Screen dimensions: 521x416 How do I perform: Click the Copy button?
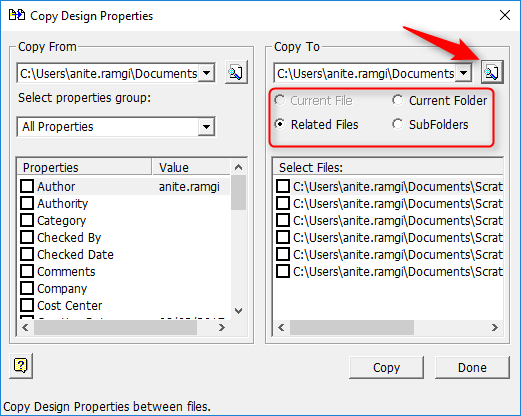(386, 367)
